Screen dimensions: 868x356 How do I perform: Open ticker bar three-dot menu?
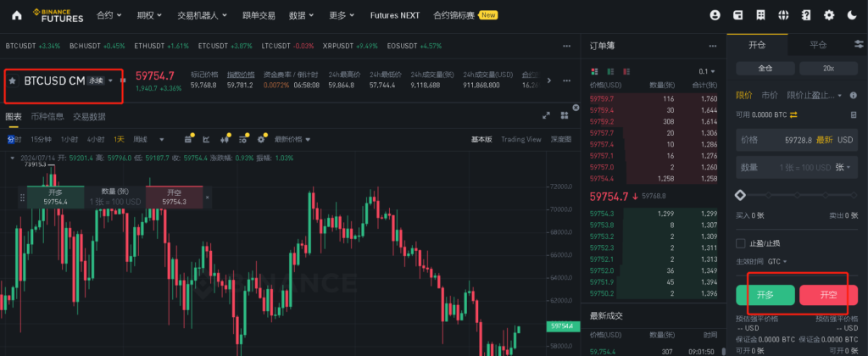point(566,46)
